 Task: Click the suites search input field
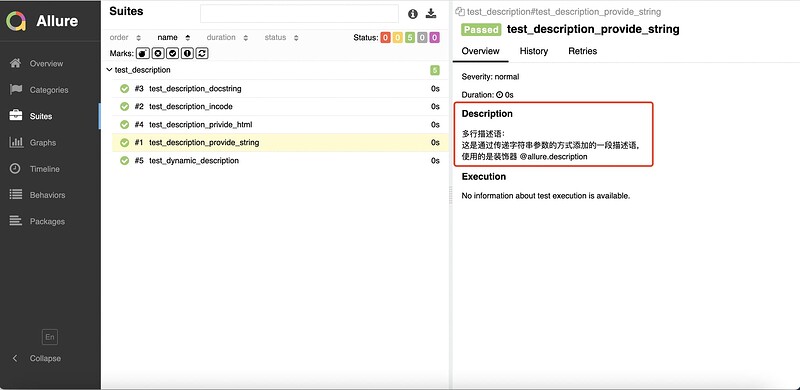point(299,14)
